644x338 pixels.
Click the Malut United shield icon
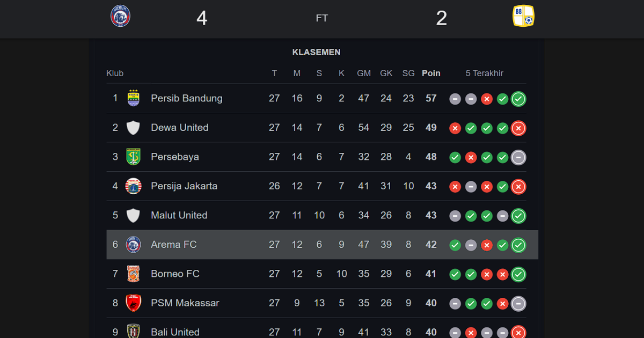[x=133, y=216]
